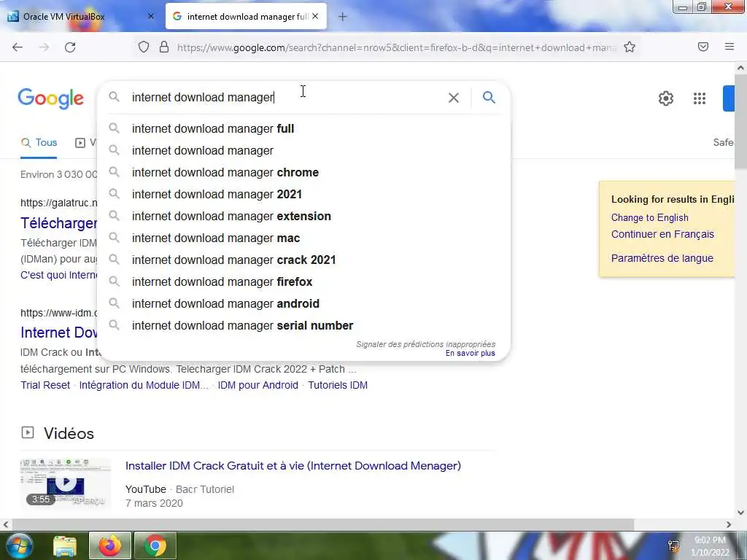
Task: Open 'Paramètres de langue' link
Action: tap(662, 258)
